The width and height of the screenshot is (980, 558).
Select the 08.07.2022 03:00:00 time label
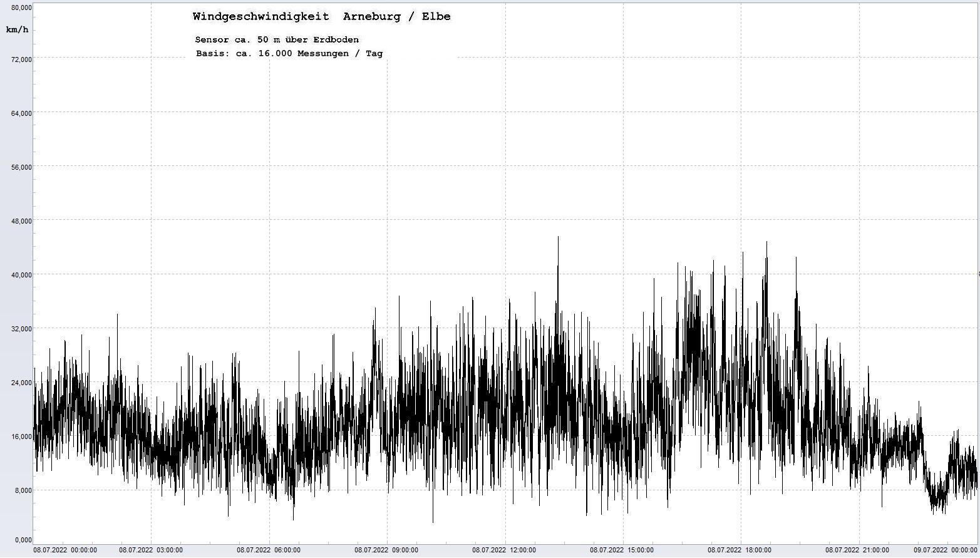151,550
